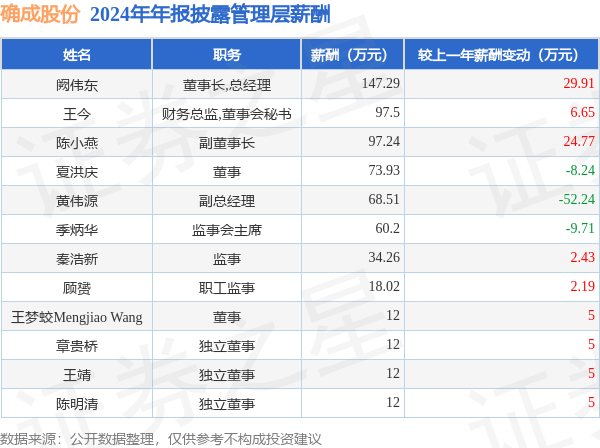Click the change value 24.77

(579, 141)
